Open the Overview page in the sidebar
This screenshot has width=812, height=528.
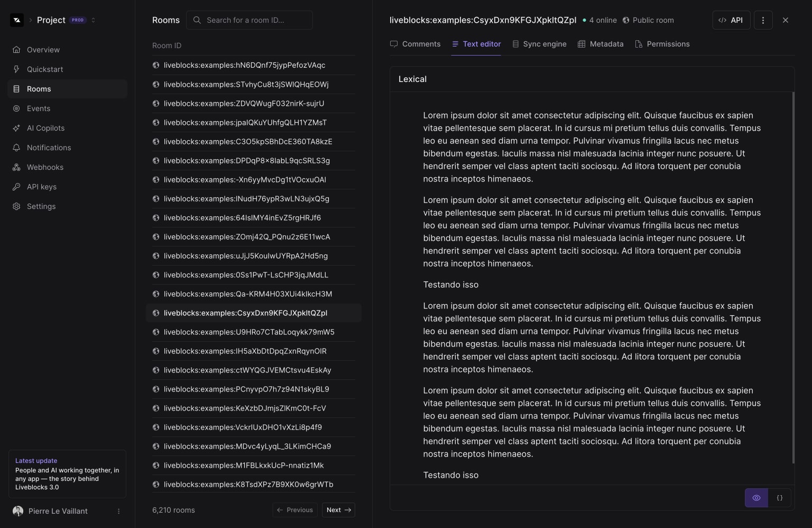(43, 50)
